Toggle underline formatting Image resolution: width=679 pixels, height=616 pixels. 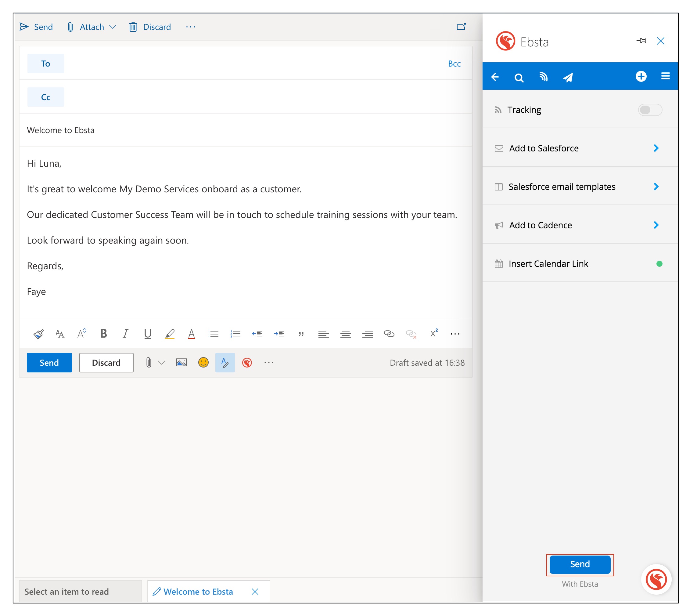tap(148, 334)
